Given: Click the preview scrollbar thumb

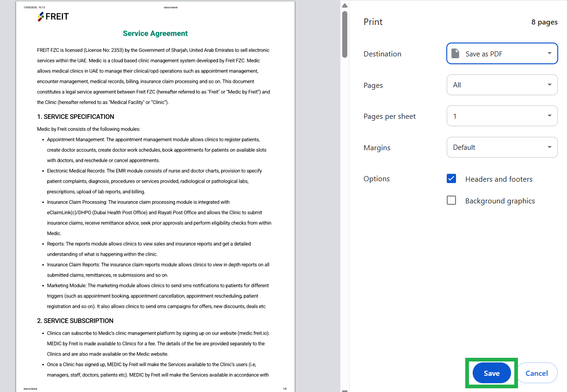Looking at the screenshot, I should pos(345,35).
